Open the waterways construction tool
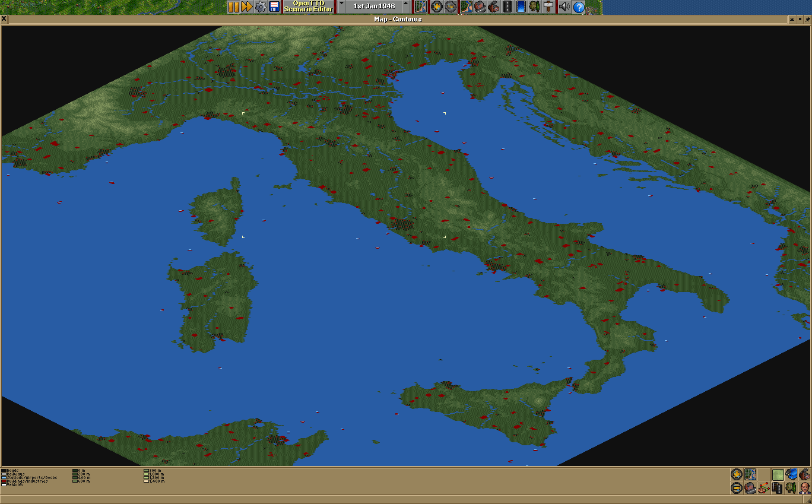The image size is (812, 504). point(521,7)
